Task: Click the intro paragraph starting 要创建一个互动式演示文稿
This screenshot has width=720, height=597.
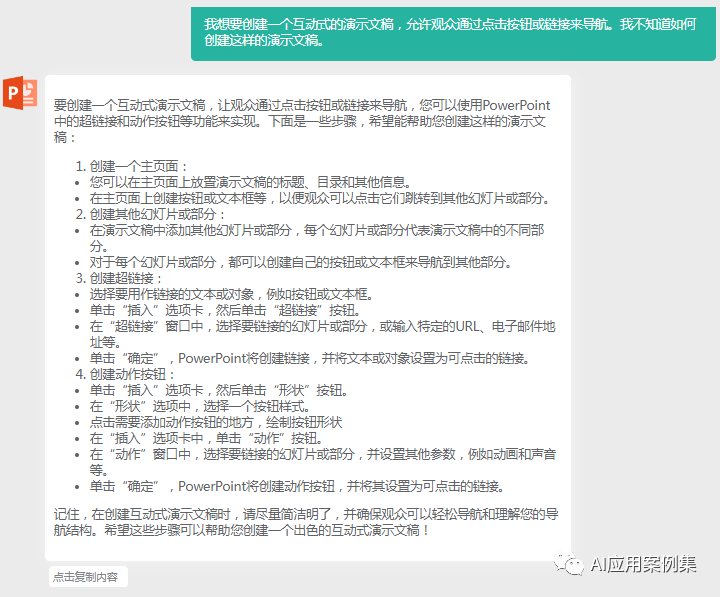Action: pos(302,121)
